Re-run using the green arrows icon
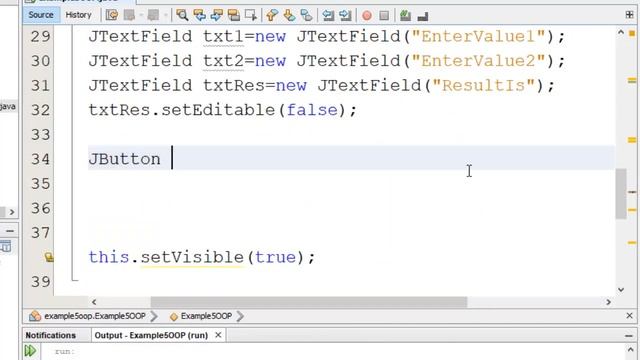Viewport: 640px width, 360px height. [30, 351]
